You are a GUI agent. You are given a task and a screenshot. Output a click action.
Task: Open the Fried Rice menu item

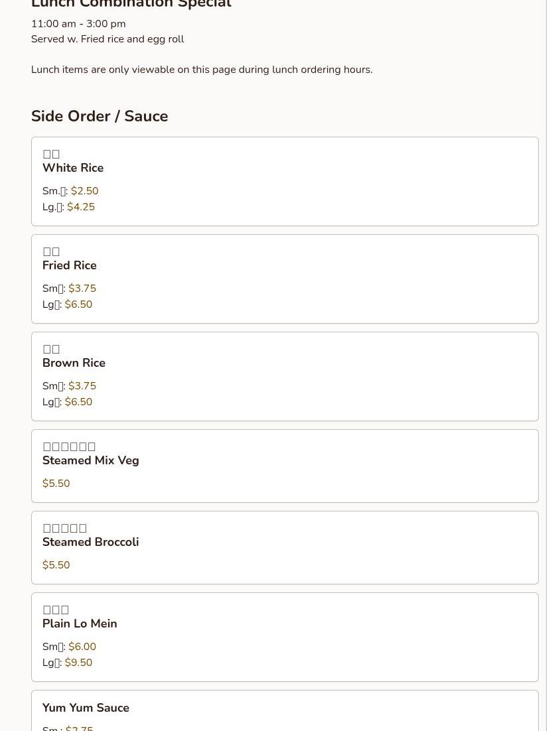click(70, 265)
